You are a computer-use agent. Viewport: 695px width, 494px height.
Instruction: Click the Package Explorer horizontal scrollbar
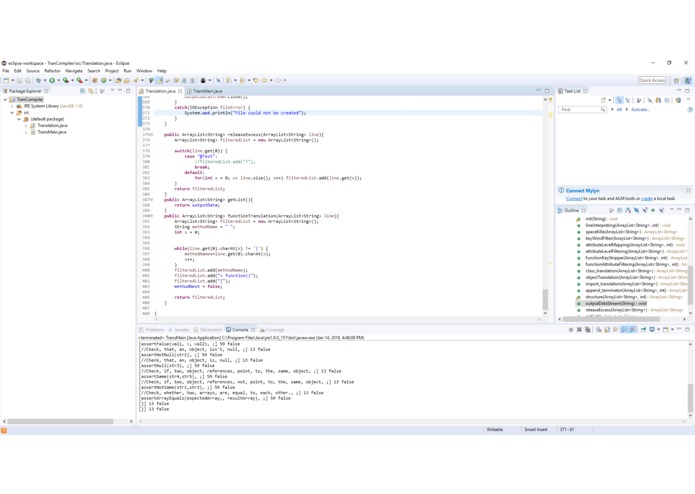[60, 421]
